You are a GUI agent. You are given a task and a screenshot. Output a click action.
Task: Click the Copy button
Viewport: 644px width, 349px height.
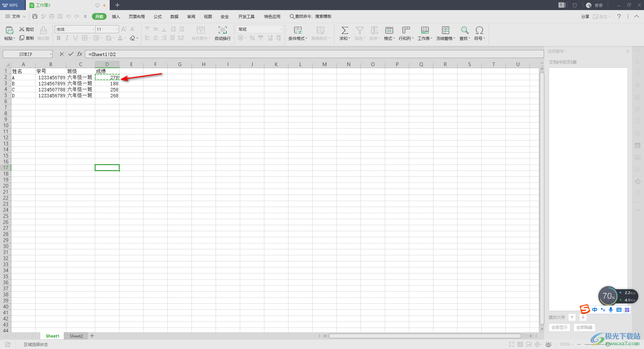click(26, 38)
